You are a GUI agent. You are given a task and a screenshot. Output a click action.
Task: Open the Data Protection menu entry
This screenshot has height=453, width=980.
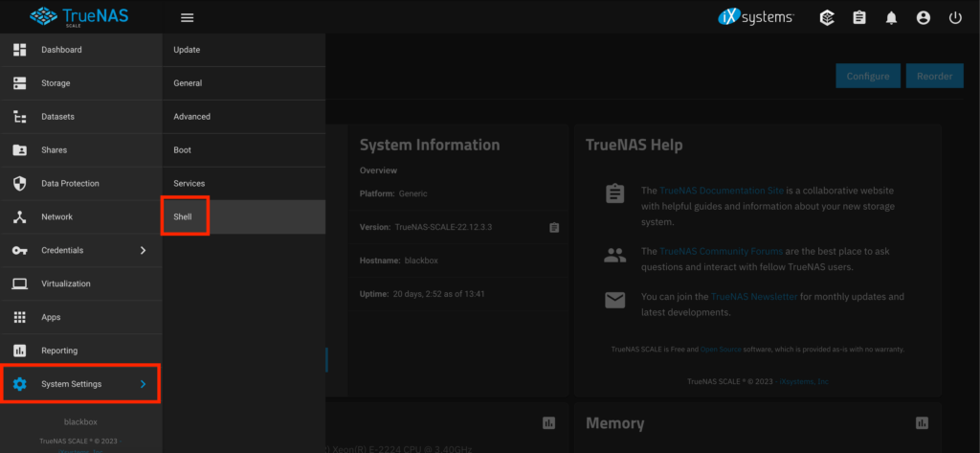click(81, 183)
